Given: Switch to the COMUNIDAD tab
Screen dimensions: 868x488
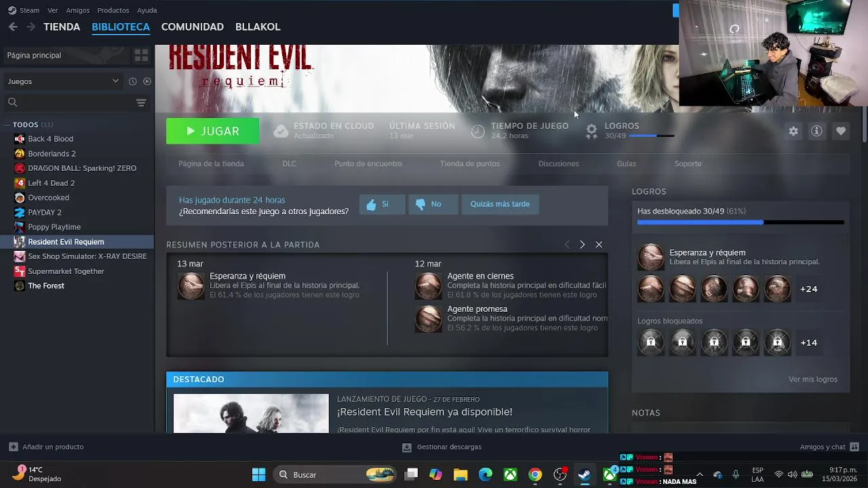Looking at the screenshot, I should pyautogui.click(x=193, y=27).
